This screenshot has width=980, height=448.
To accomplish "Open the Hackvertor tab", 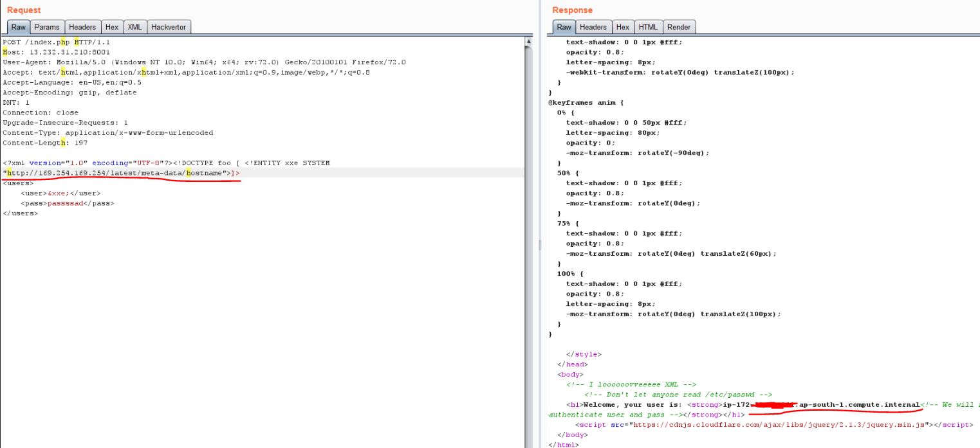I will coord(169,27).
